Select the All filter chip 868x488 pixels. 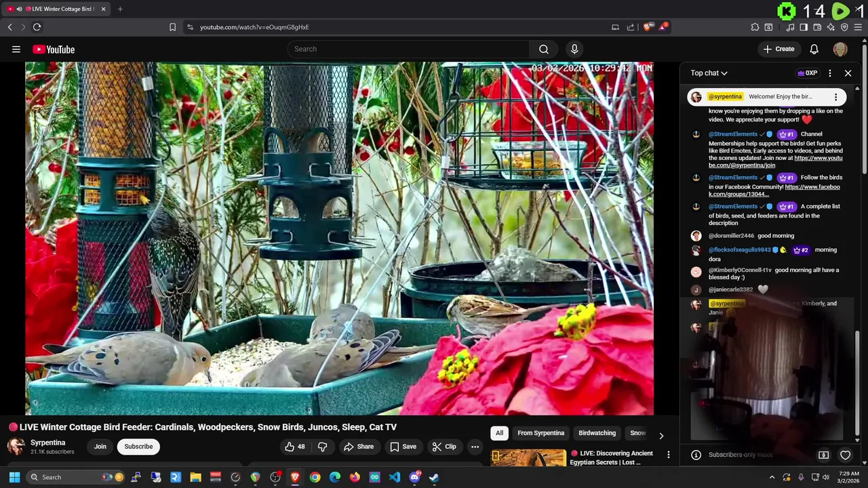pyautogui.click(x=499, y=433)
